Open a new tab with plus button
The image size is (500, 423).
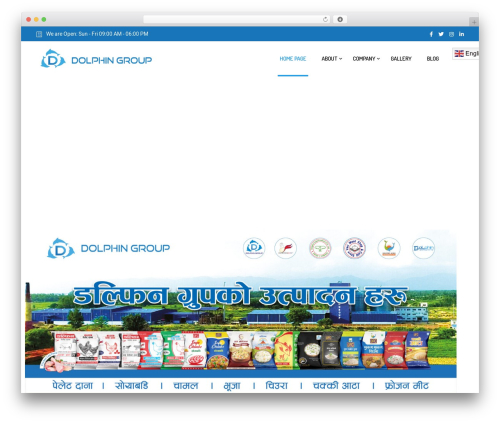[474, 22]
